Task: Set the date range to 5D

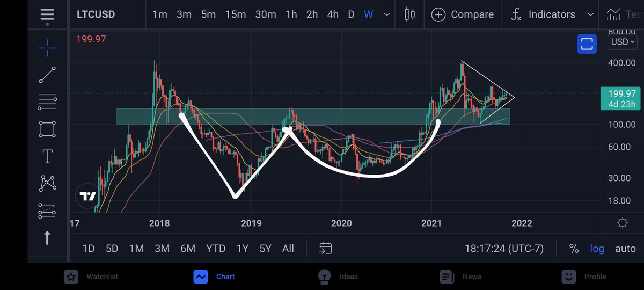Action: click(112, 248)
